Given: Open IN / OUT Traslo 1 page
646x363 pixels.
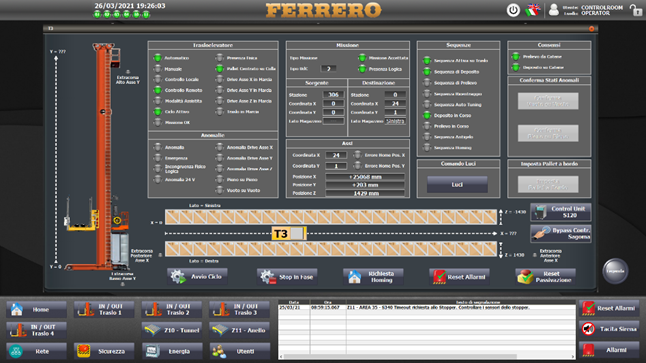Looking at the screenshot, I should 104,309.
